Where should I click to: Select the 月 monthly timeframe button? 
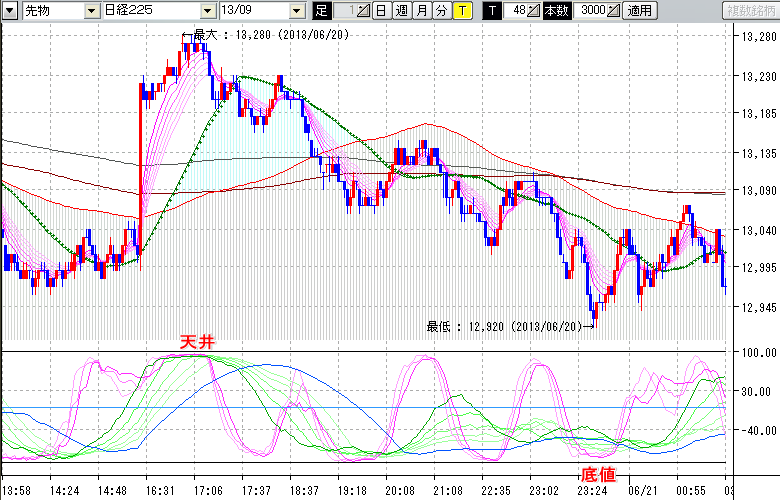[421, 11]
